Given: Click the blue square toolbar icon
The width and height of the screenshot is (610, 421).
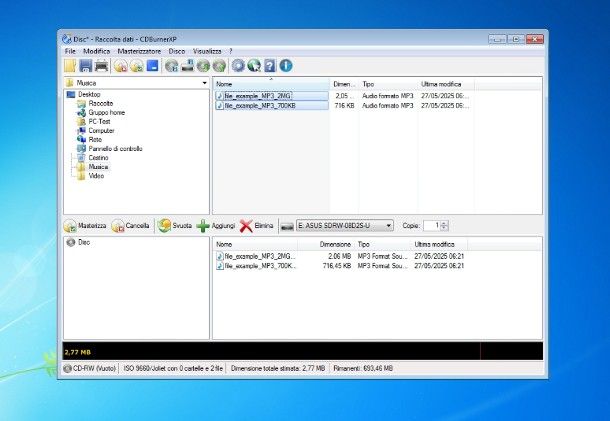Looking at the screenshot, I should 152,65.
